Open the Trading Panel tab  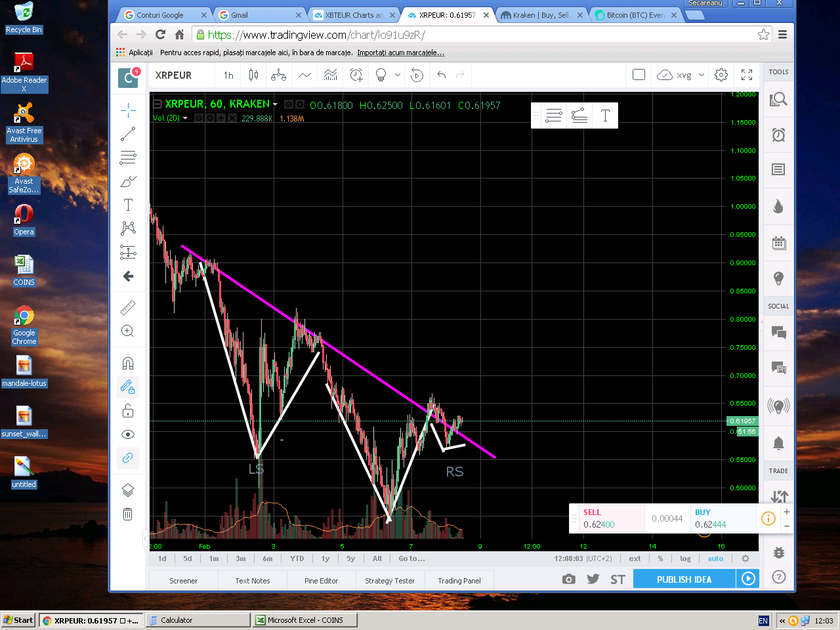point(459,581)
